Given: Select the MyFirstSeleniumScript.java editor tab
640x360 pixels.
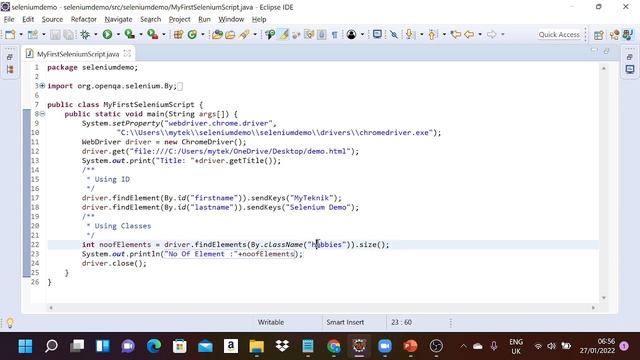Looking at the screenshot, I should point(78,54).
